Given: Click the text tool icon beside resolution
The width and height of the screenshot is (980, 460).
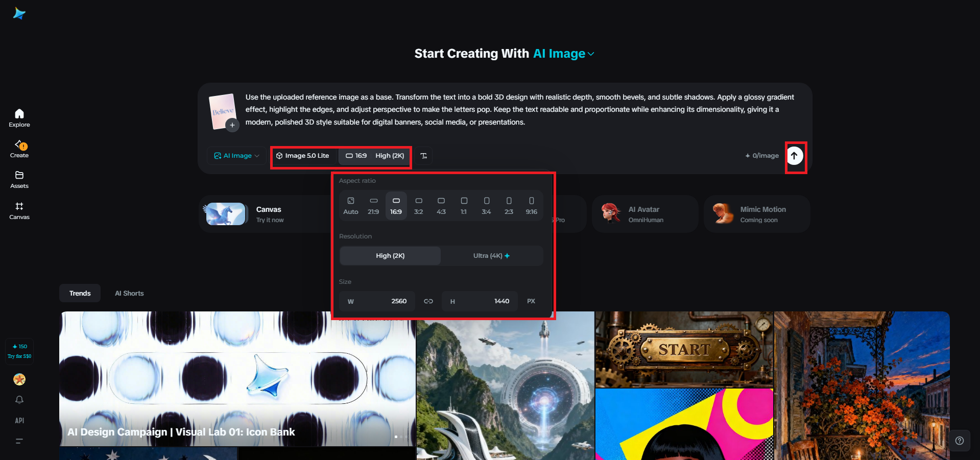Looking at the screenshot, I should [x=424, y=156].
